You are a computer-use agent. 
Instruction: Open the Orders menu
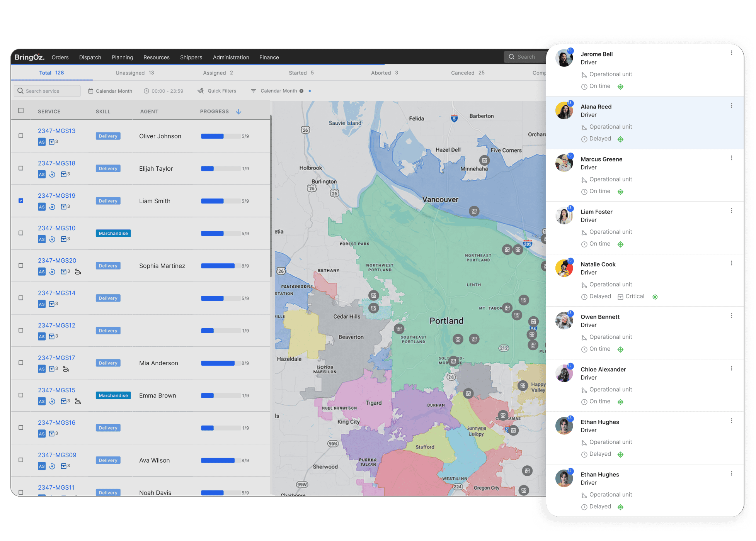(60, 57)
